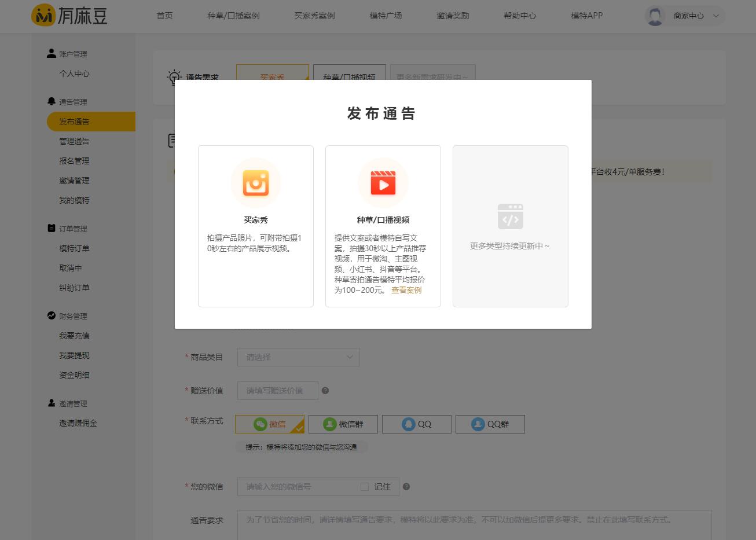Image resolution: width=756 pixels, height=540 pixels.
Task: Click the 账户管理 person icon in sidebar
Action: coord(52,53)
